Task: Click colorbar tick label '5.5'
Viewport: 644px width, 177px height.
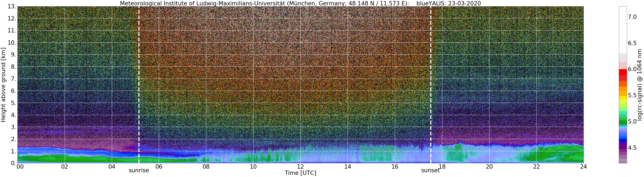Action: click(632, 95)
